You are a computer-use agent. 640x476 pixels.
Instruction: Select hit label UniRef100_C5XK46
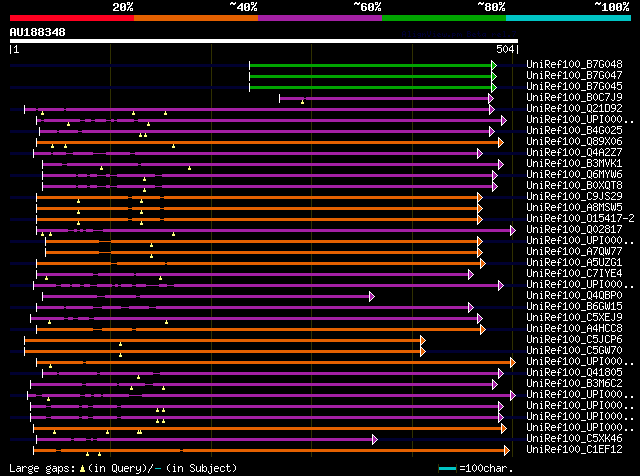574,439
